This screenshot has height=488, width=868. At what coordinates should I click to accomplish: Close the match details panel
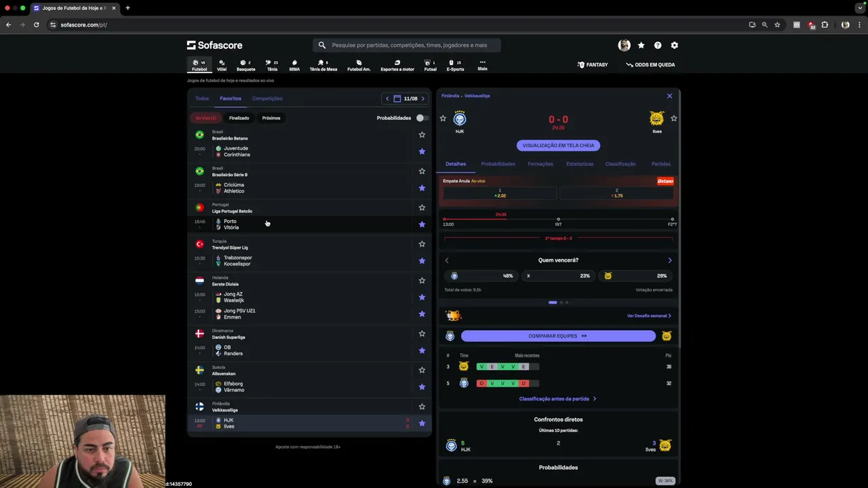(x=669, y=96)
